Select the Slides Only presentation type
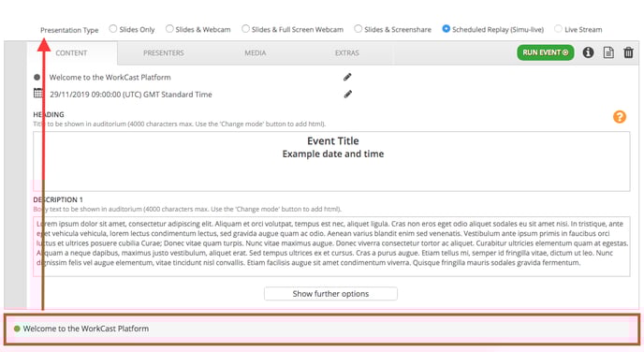The image size is (644, 352). click(113, 29)
